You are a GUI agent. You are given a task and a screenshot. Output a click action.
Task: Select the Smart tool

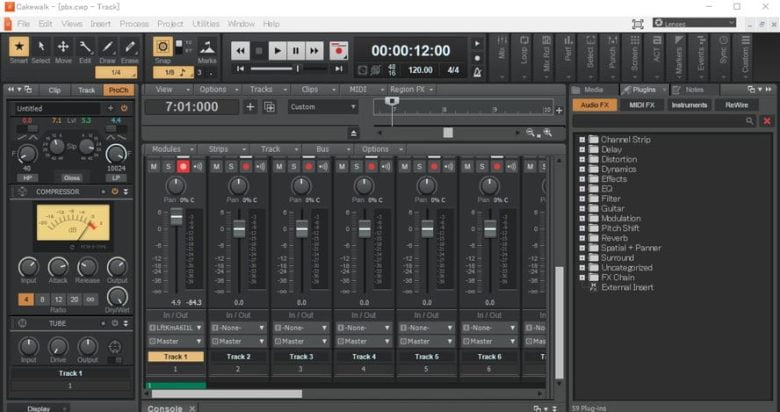(19, 47)
